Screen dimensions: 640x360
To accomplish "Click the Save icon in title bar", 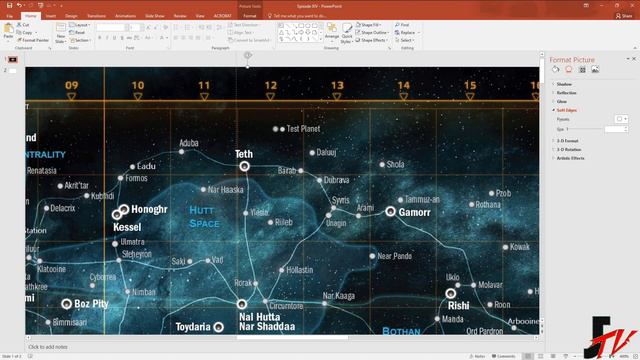I will coord(9,6).
